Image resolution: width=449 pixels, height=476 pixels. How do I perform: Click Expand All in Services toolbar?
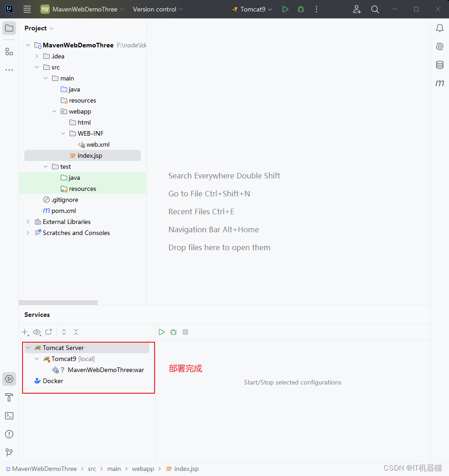coord(64,332)
